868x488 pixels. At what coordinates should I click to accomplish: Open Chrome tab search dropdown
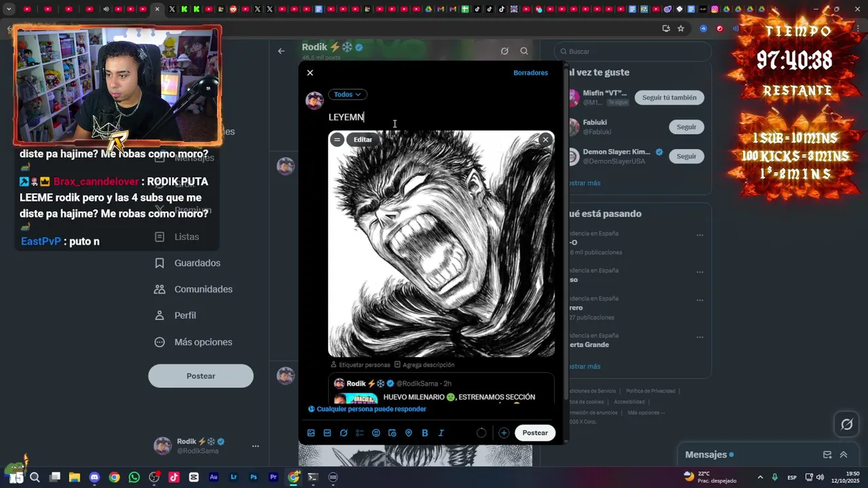(9, 9)
